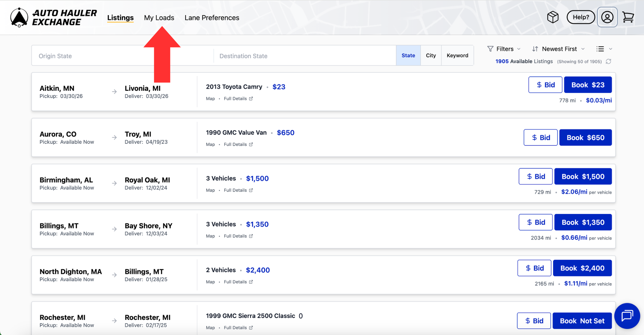Switch search mode to City
The image size is (644, 335).
pyautogui.click(x=431, y=55)
